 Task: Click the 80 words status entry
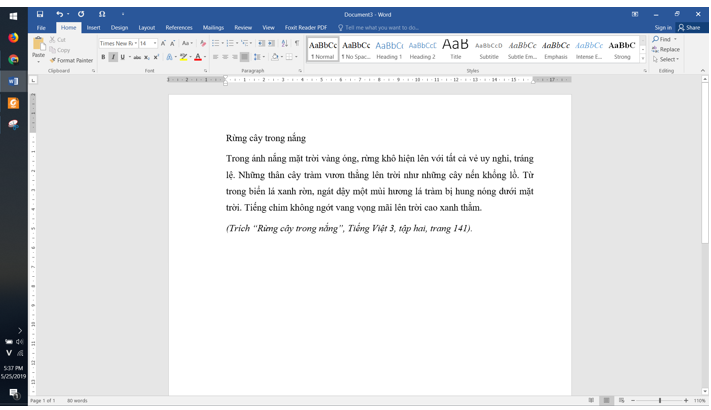(x=77, y=401)
